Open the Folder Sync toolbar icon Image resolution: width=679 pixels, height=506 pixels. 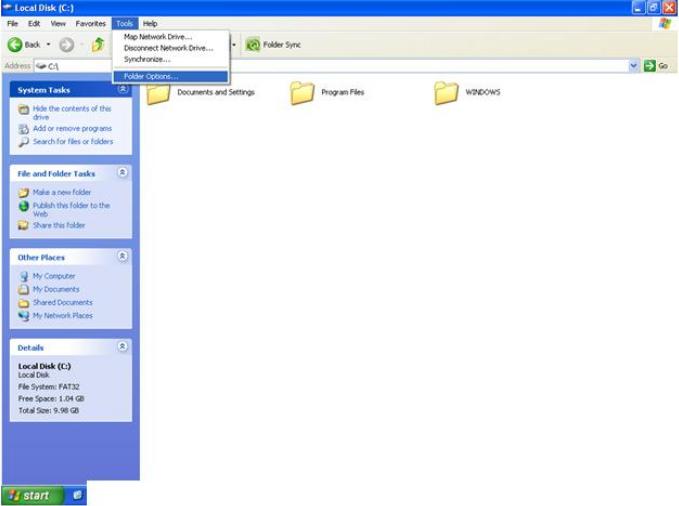(x=253, y=45)
